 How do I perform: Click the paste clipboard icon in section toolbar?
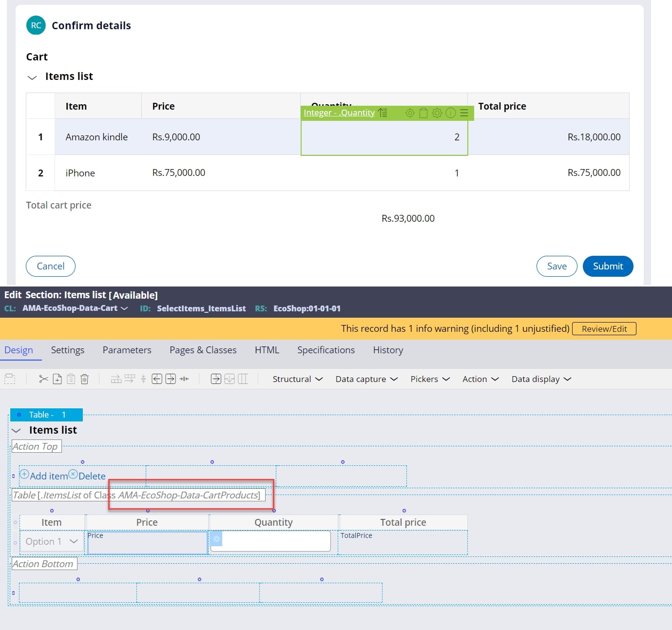tap(71, 379)
